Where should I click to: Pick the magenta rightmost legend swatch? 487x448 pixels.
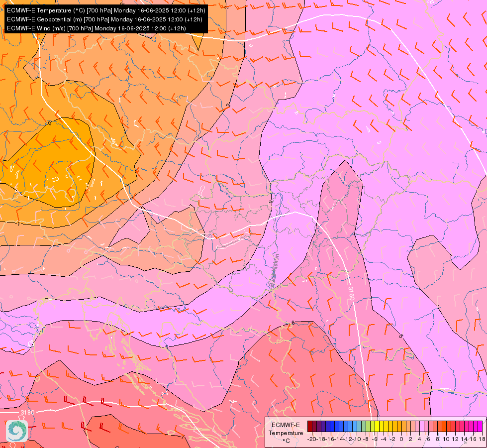pos(480,426)
